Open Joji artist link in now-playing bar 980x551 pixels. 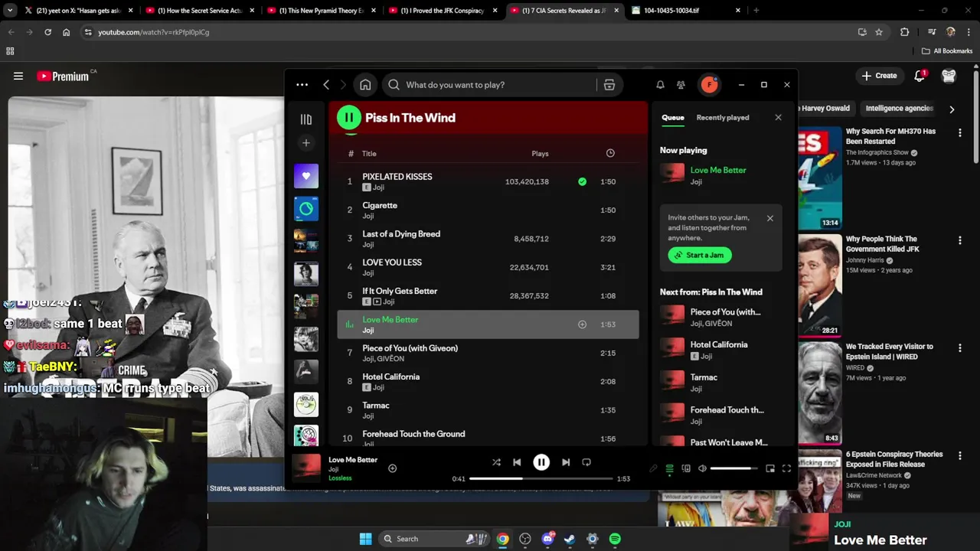tap(334, 469)
